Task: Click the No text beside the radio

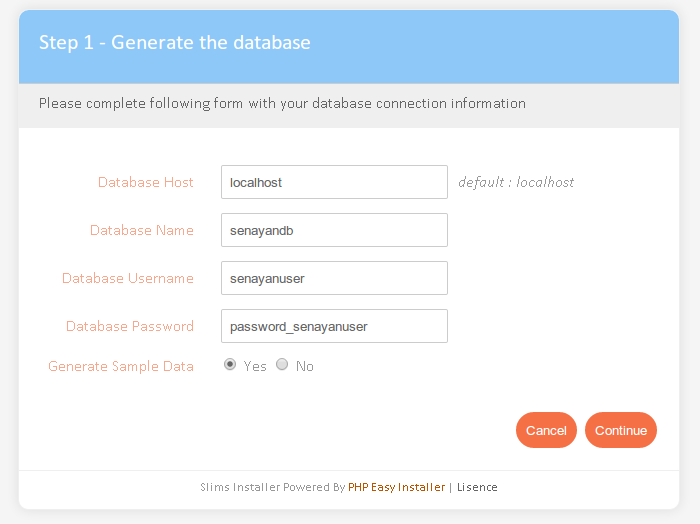Action: [x=304, y=366]
